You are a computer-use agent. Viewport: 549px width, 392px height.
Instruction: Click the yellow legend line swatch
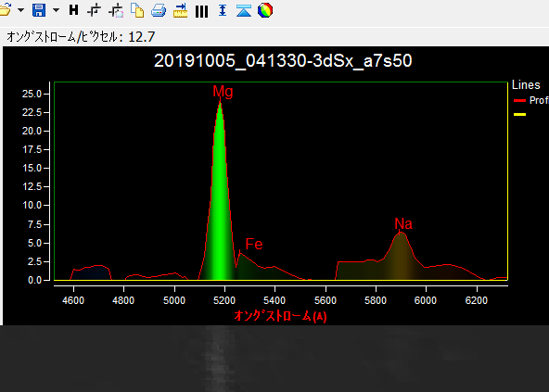pos(519,114)
